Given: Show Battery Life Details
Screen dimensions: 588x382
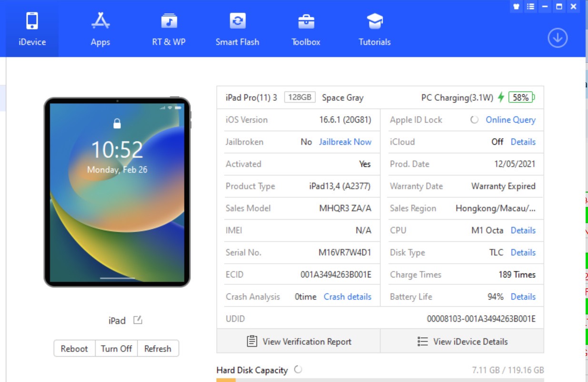Looking at the screenshot, I should pos(523,296).
